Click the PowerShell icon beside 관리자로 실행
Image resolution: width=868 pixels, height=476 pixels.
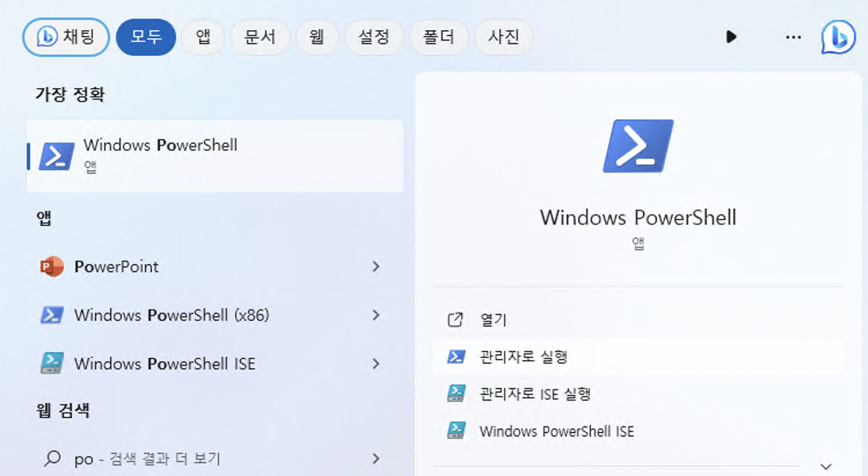point(456,357)
